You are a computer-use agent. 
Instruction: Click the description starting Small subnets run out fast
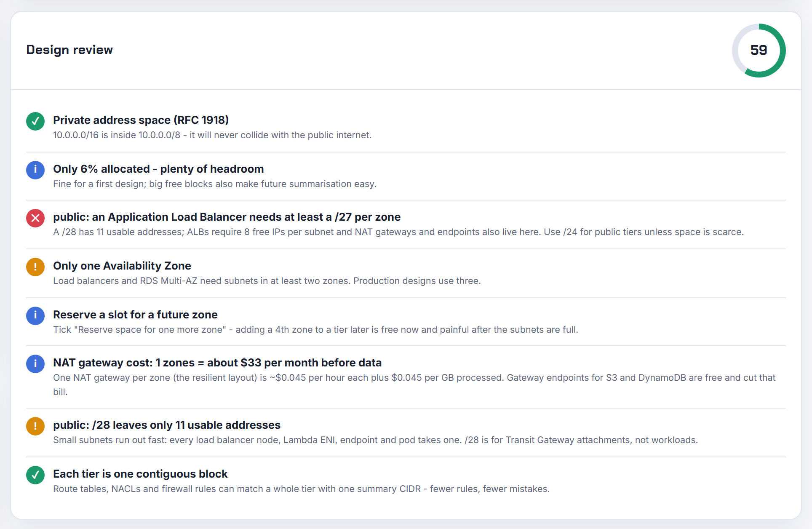[x=375, y=440]
